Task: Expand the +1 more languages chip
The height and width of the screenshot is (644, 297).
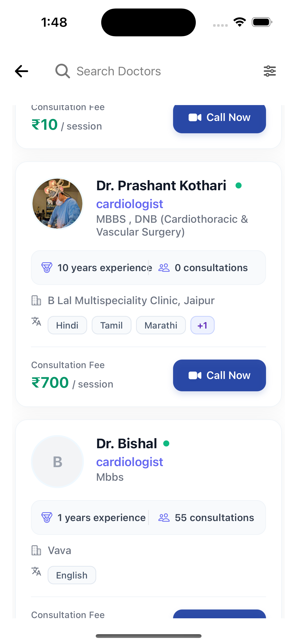Action: (202, 325)
